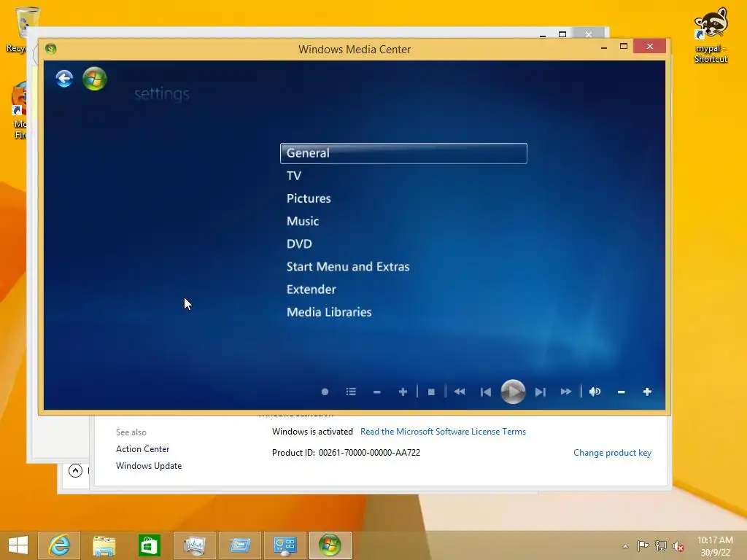Click the Windows is activated text
747x560 pixels.
(312, 432)
